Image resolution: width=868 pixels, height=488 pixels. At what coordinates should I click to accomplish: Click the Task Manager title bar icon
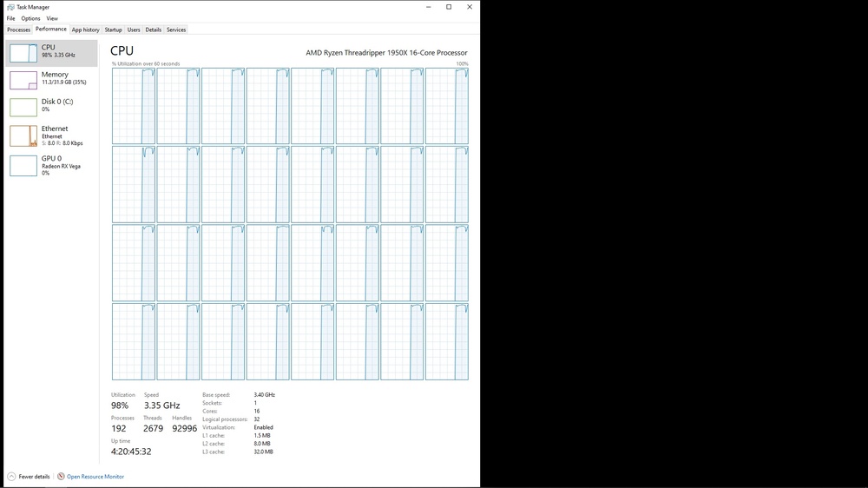click(x=10, y=7)
